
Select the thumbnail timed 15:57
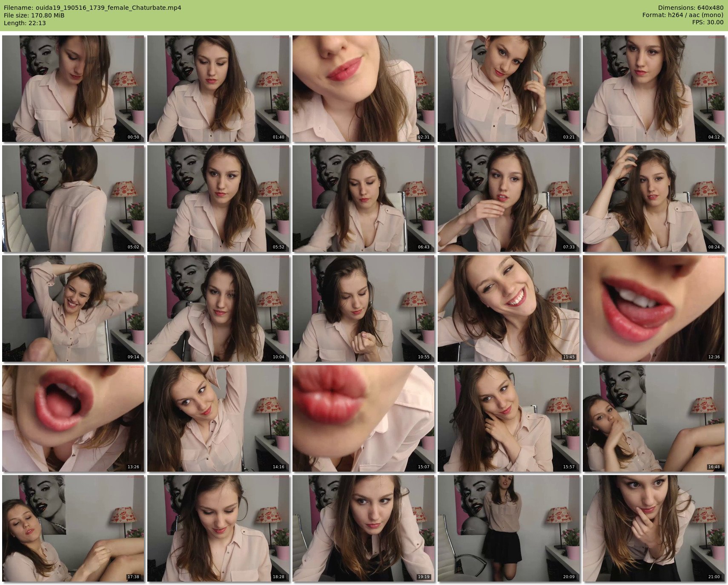click(509, 418)
